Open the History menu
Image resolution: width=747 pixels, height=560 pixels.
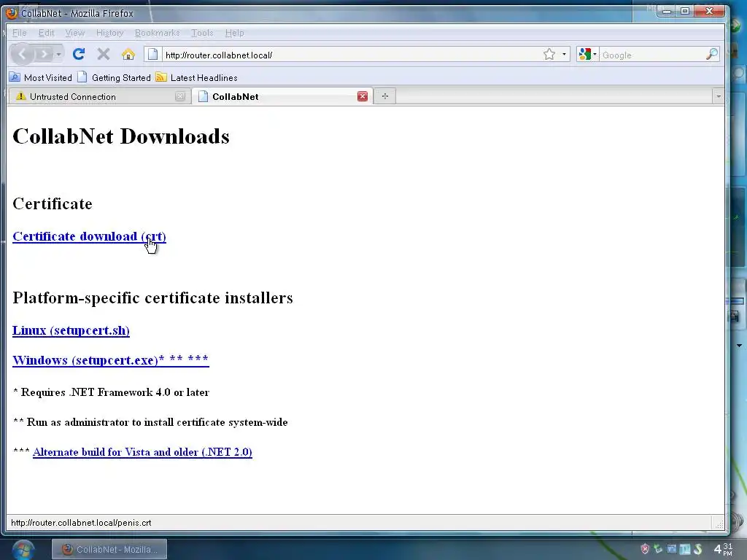point(109,33)
